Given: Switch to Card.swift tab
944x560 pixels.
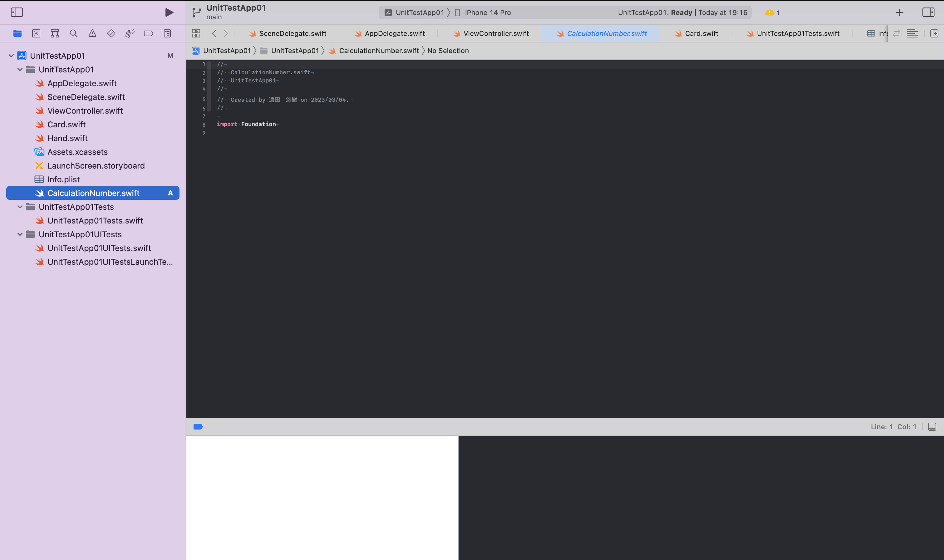Looking at the screenshot, I should click(696, 34).
